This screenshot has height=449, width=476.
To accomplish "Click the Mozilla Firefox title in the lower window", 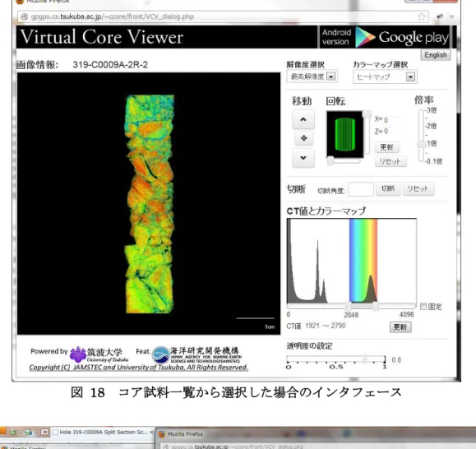I will click(185, 434).
